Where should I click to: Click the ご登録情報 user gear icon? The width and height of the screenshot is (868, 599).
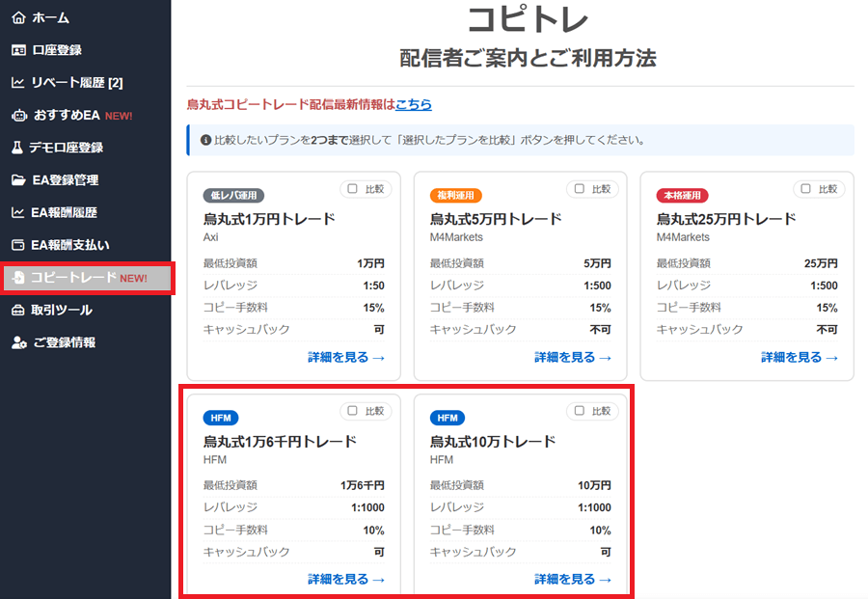[19, 342]
